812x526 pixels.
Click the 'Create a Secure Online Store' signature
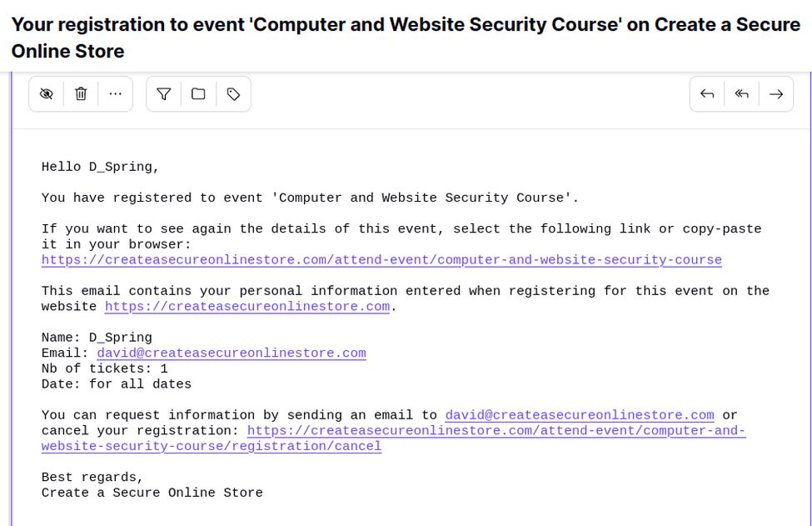(152, 493)
